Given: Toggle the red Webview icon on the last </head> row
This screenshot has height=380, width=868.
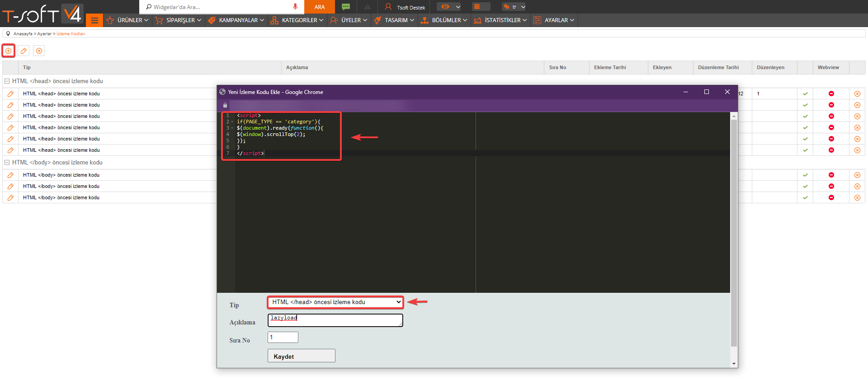Looking at the screenshot, I should coord(831,150).
